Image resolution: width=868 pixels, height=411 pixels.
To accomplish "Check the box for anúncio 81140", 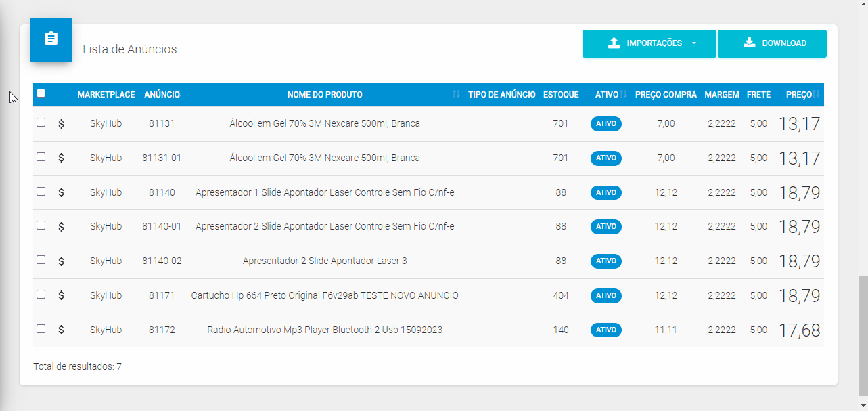I will pos(41,192).
